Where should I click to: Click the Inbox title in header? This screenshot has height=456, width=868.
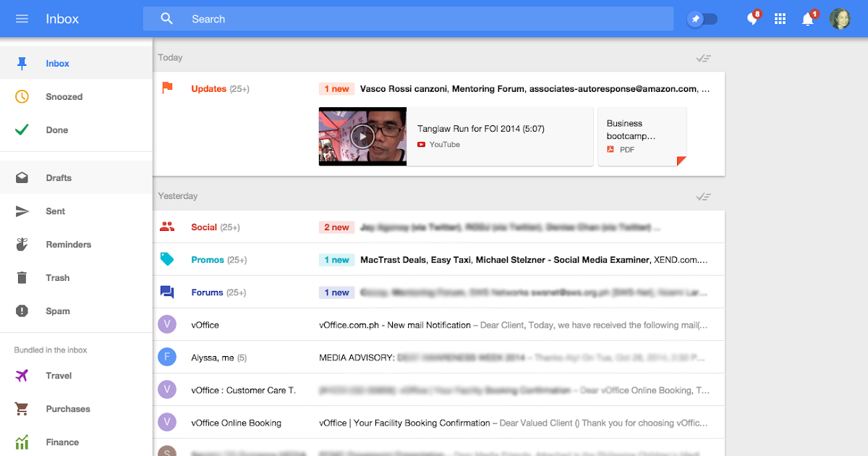(62, 19)
